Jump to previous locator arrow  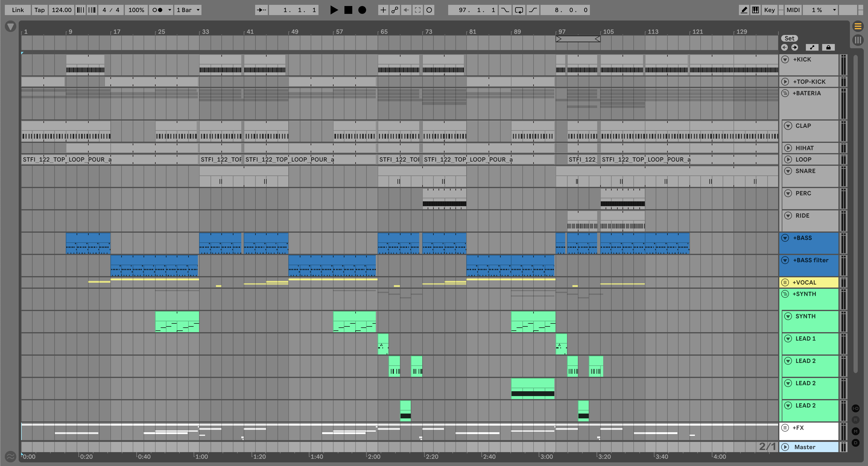coord(784,47)
